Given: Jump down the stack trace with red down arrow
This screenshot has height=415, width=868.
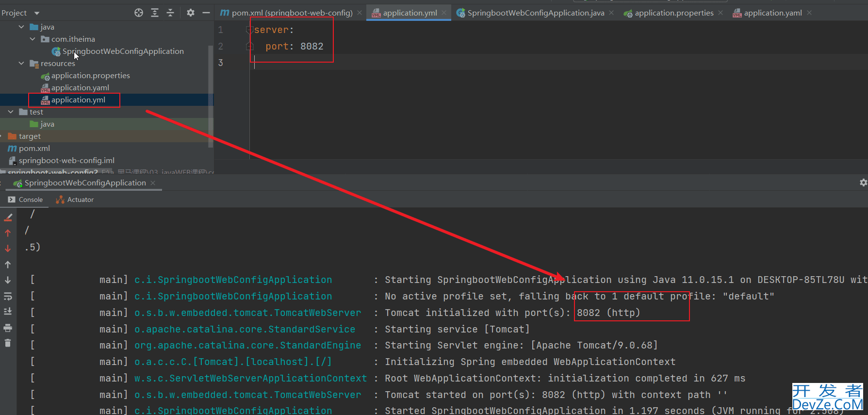Looking at the screenshot, I should [8, 249].
